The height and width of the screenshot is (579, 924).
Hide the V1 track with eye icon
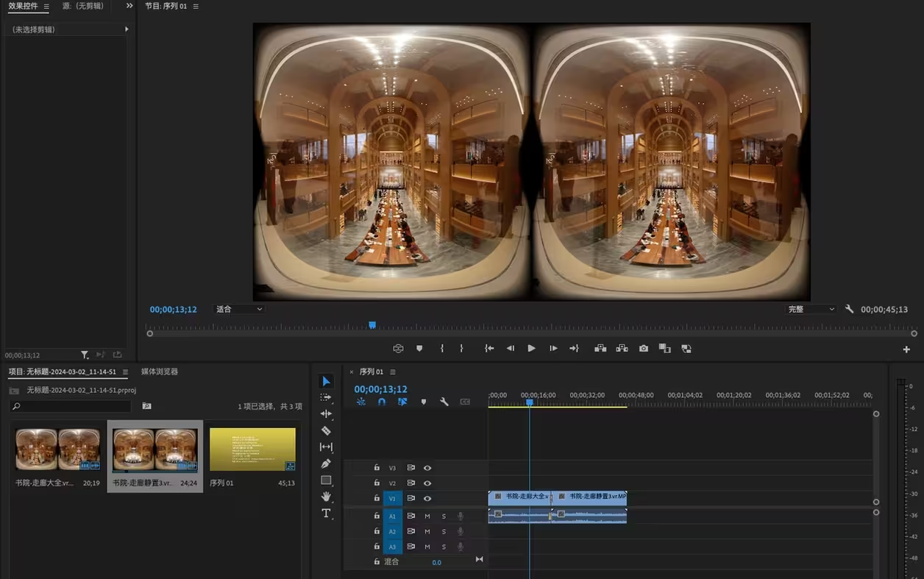[x=427, y=498]
